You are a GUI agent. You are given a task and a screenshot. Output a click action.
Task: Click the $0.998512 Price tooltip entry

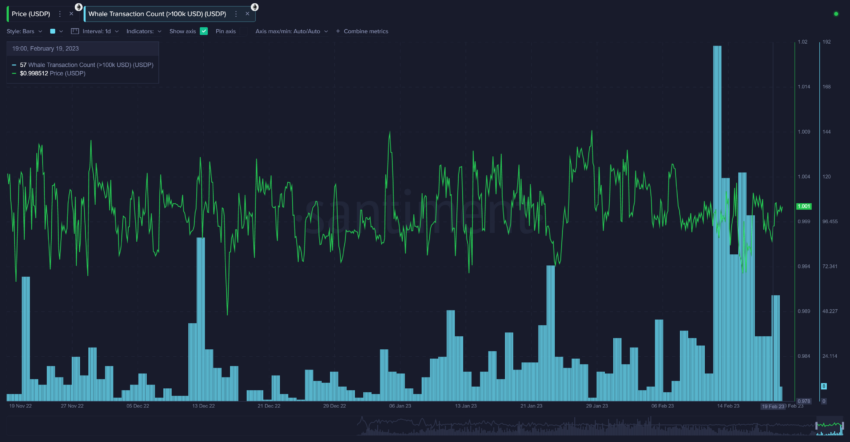point(49,74)
